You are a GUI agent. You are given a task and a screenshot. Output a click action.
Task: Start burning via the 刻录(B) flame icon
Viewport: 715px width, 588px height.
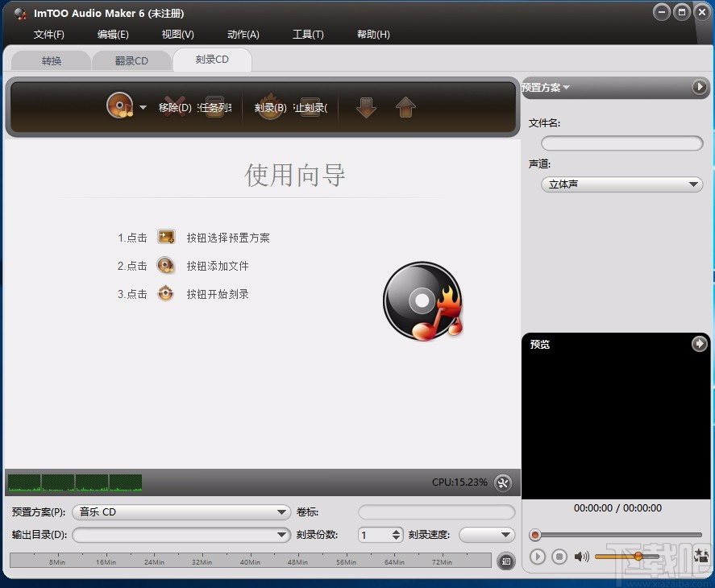[x=268, y=106]
